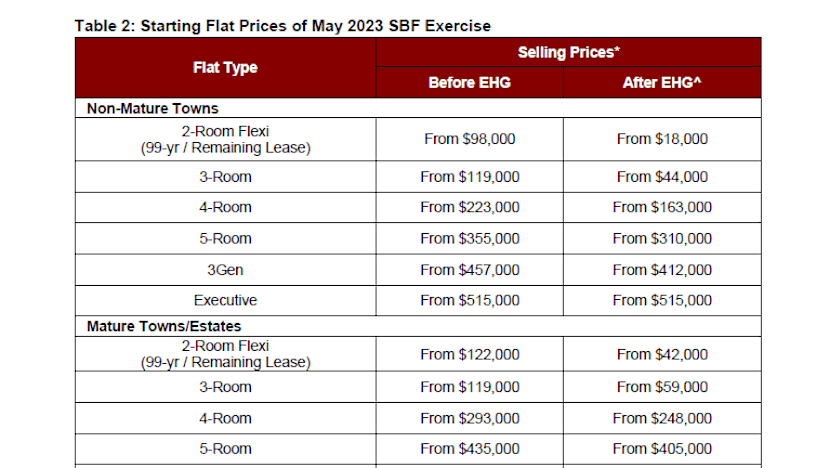This screenshot has width=830, height=468.
Task: Click the "From $412,000" price cell
Action: point(662,270)
